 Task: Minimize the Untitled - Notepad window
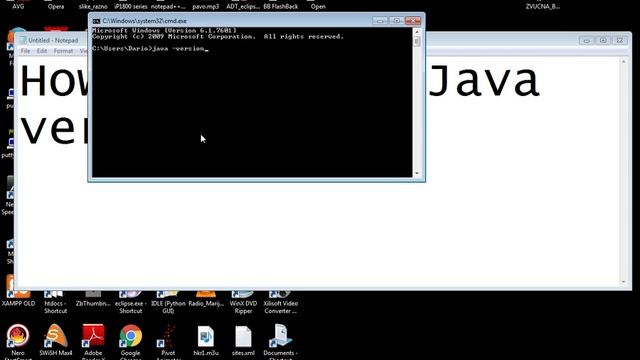click(x=587, y=40)
